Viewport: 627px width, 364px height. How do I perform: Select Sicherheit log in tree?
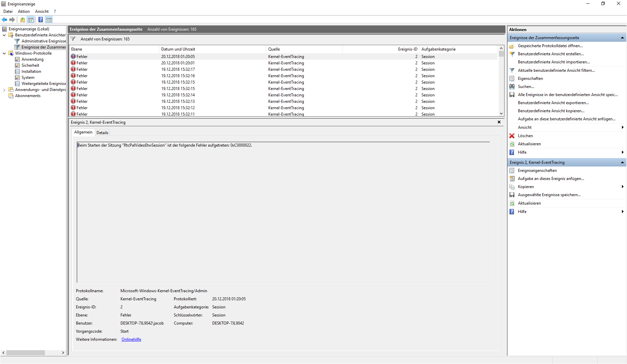[x=30, y=65]
